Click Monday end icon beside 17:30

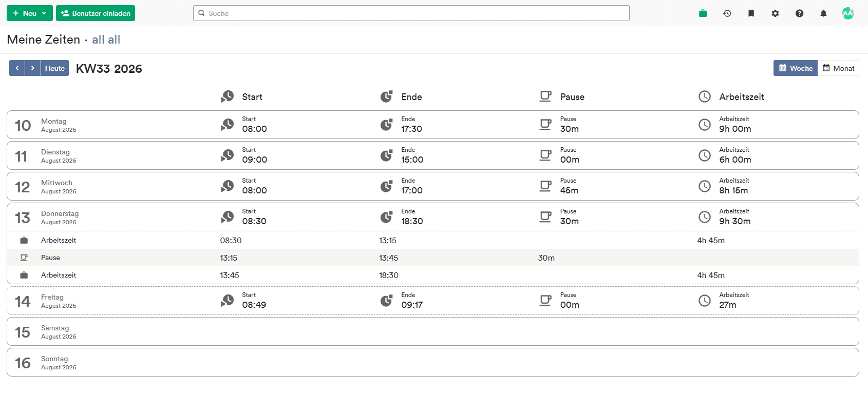387,125
